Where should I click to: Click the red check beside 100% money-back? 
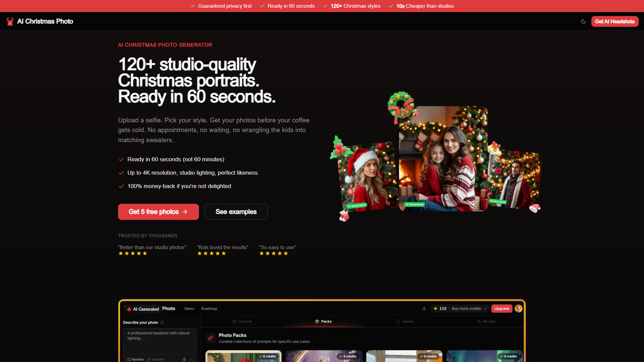[x=121, y=186]
